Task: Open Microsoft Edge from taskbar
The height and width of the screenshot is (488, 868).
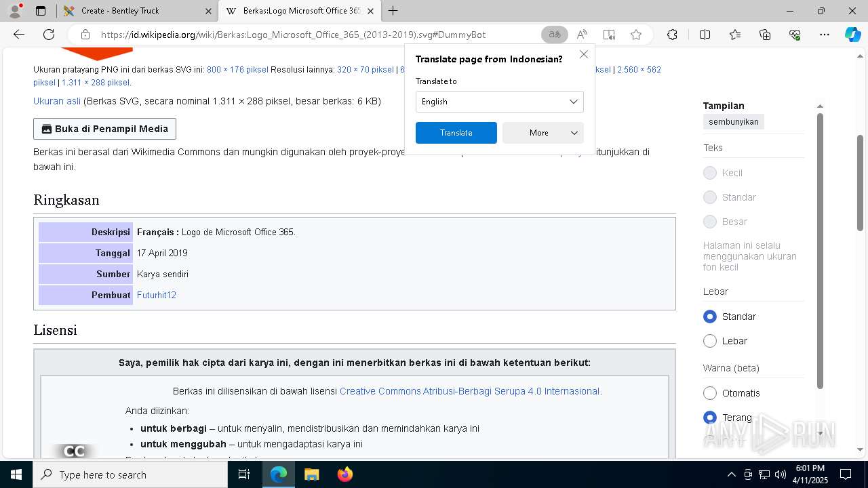Action: [x=279, y=474]
